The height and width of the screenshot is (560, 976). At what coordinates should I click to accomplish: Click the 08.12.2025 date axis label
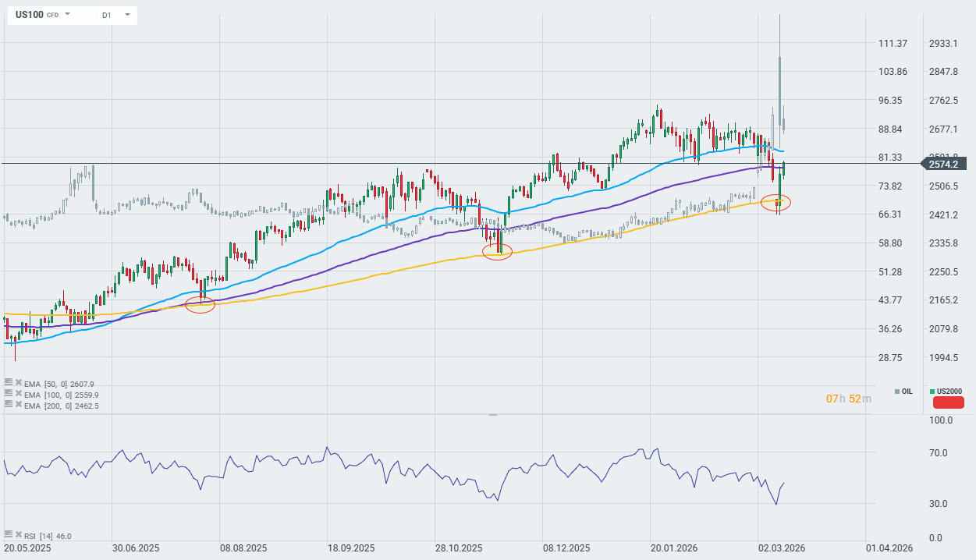click(x=566, y=548)
